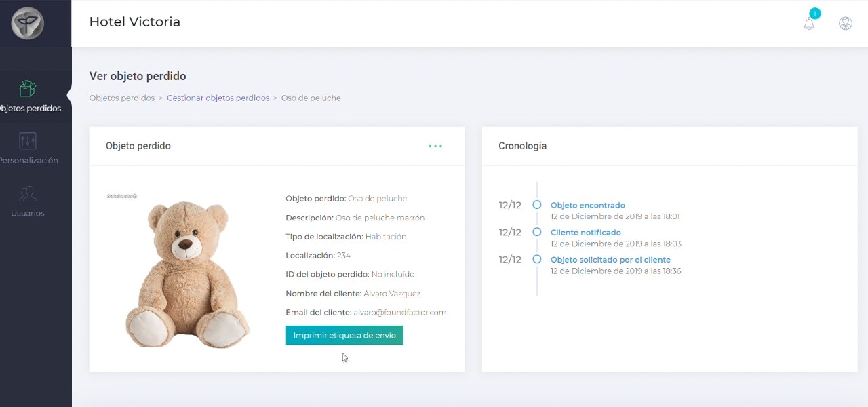The height and width of the screenshot is (407, 868).
Task: Click the Tipo de localización value Habitación
Action: [x=386, y=237]
